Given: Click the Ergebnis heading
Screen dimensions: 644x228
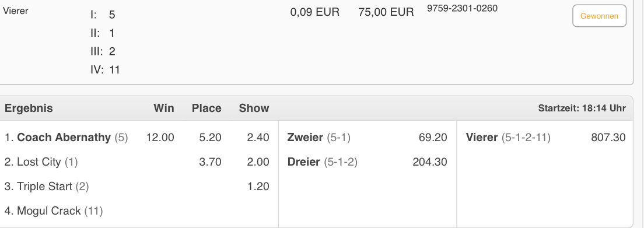Looking at the screenshot, I should (x=29, y=108).
